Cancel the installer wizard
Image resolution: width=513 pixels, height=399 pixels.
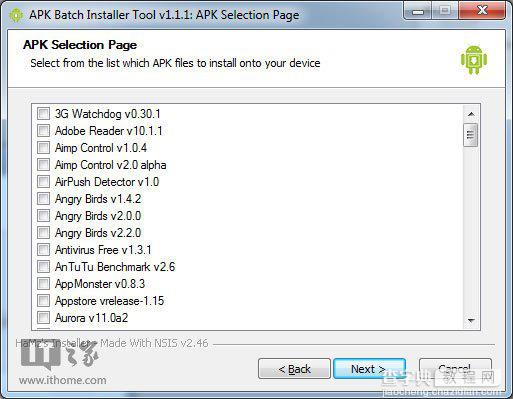point(455,369)
